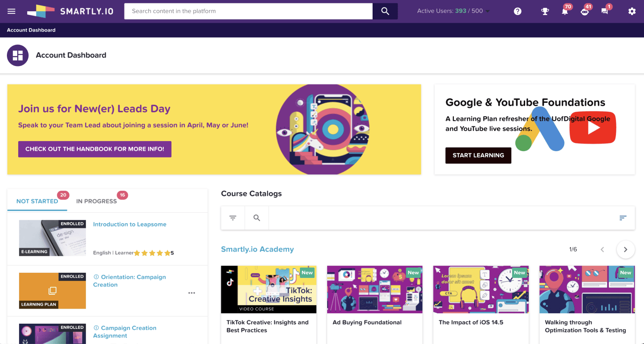Click the Smartly.io logo
The height and width of the screenshot is (344, 644).
coord(70,11)
